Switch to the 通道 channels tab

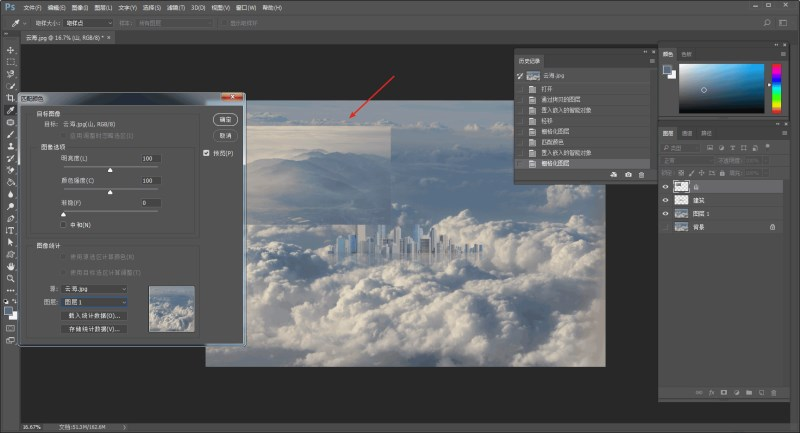click(688, 133)
